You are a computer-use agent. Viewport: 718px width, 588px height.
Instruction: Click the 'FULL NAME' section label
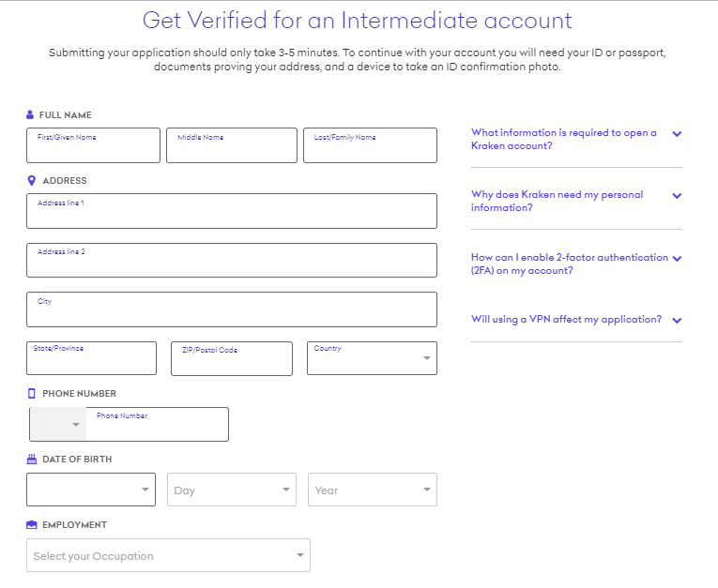coord(66,115)
